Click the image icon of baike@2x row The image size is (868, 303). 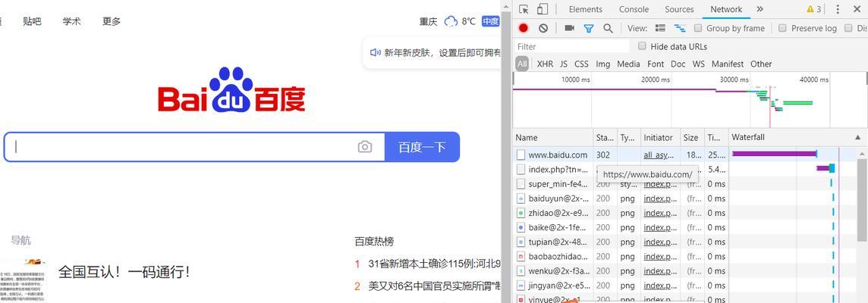[520, 227]
